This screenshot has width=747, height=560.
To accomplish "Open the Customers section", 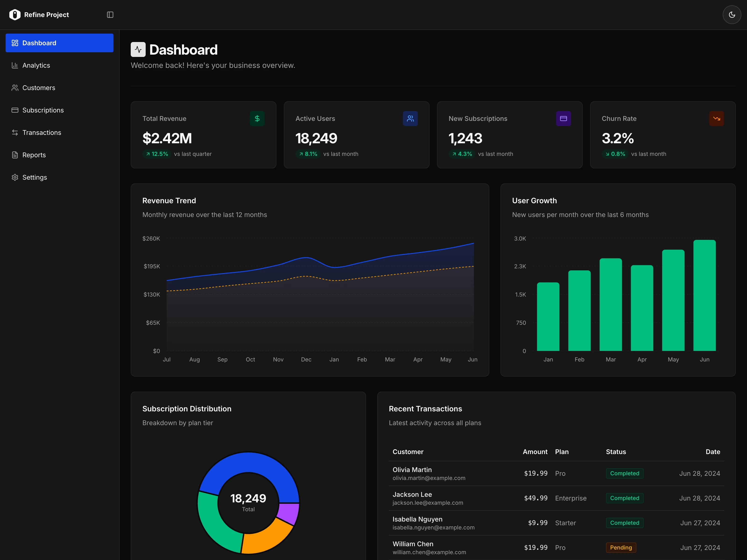I will [x=39, y=87].
